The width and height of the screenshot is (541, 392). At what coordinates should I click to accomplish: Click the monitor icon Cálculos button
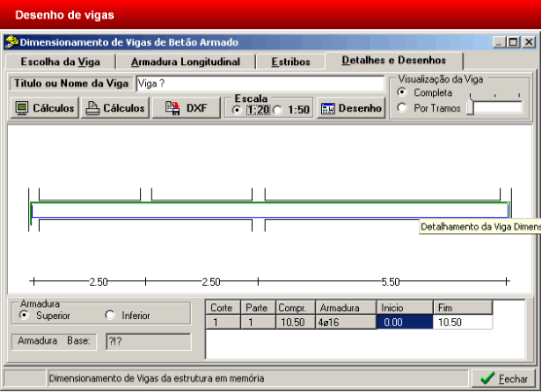click(x=45, y=108)
